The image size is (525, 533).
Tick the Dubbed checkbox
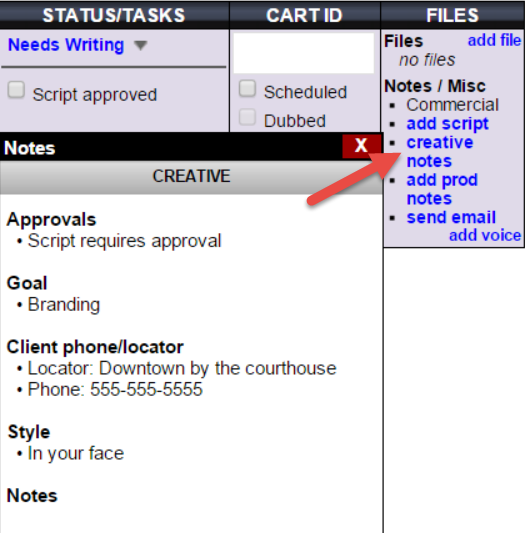pyautogui.click(x=247, y=117)
